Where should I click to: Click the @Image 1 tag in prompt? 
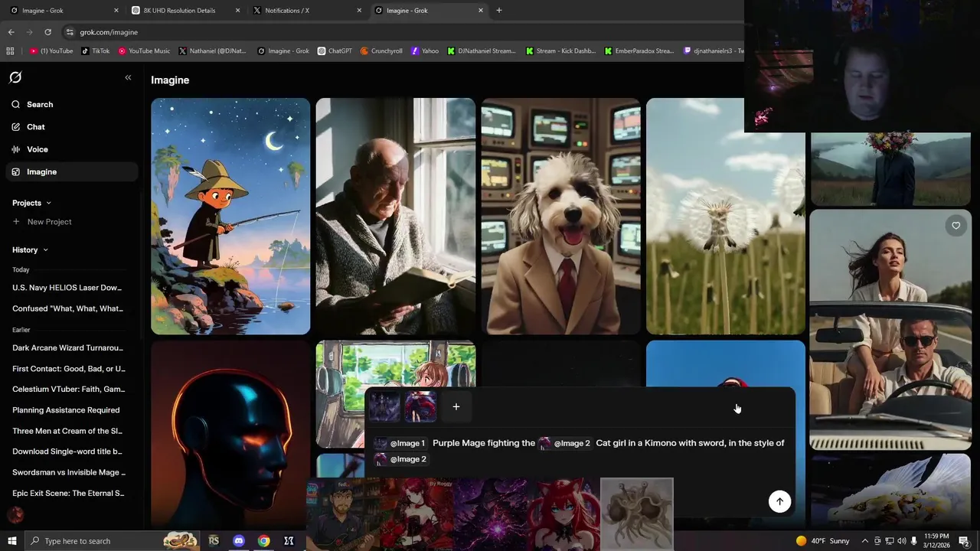point(400,443)
